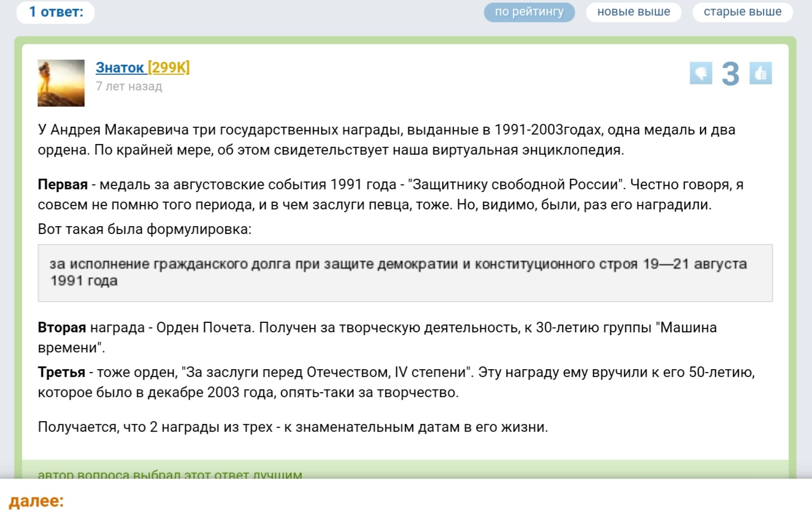Image resolution: width=812 pixels, height=511 pixels.
Task: Click the answer rating number 3
Action: point(731,74)
